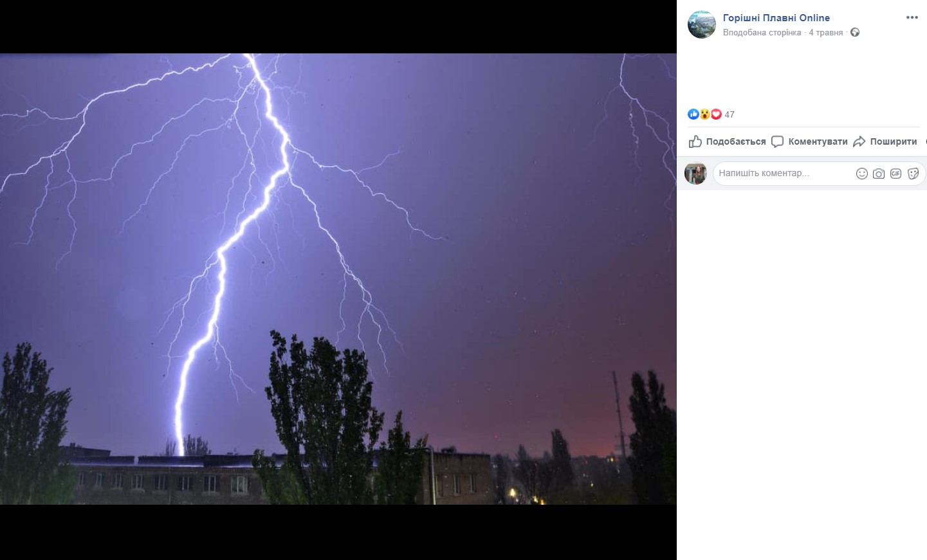This screenshot has width=927, height=560.
Task: Focus the Напишіть коментар input field
Action: tap(783, 173)
